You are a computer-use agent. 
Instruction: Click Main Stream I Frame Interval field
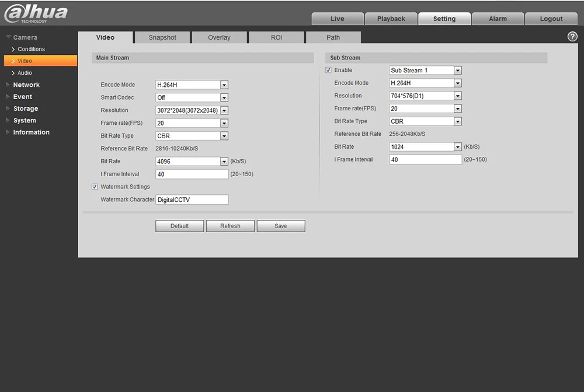[192, 174]
